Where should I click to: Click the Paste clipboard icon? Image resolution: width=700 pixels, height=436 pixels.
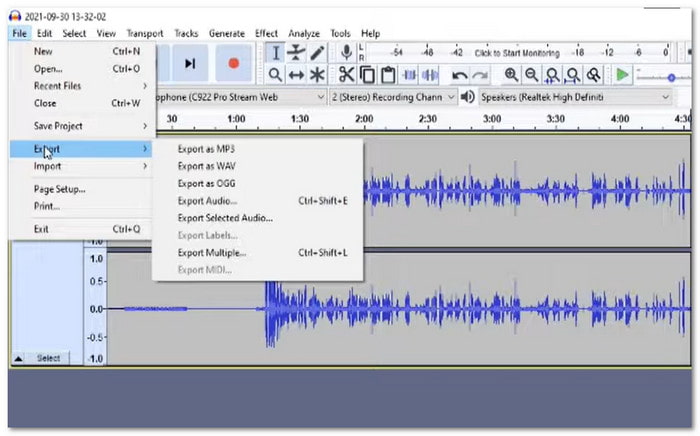click(x=388, y=75)
